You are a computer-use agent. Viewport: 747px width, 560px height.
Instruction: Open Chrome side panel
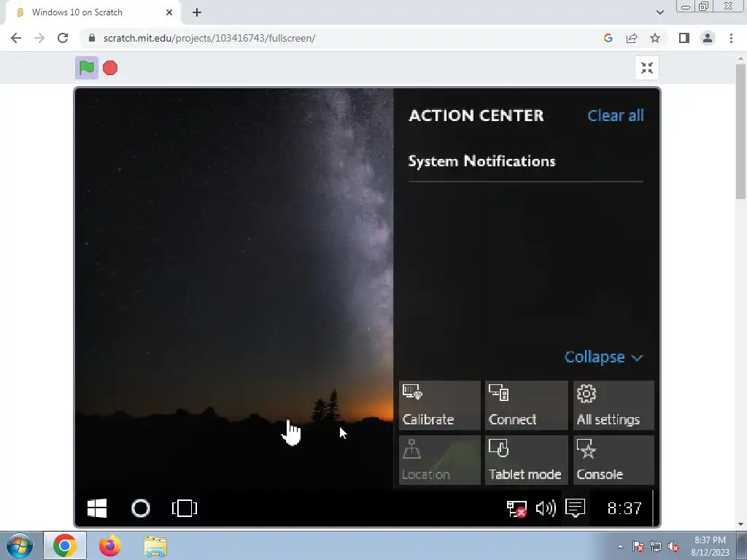[x=684, y=38]
